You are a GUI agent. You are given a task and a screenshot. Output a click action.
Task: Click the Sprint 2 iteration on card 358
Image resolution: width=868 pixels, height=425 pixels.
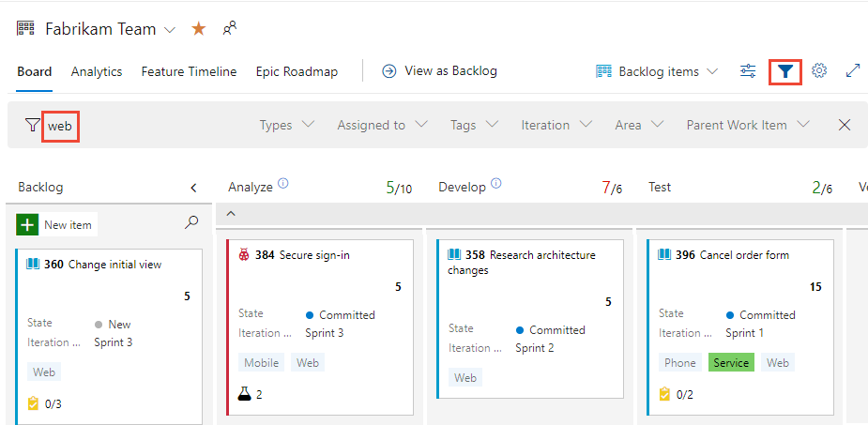tap(535, 348)
